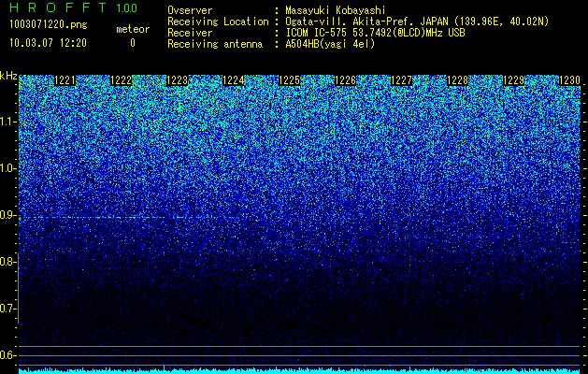Click the A504HB(yagi 4el) antenna text
588x374 pixels.
click(x=330, y=44)
